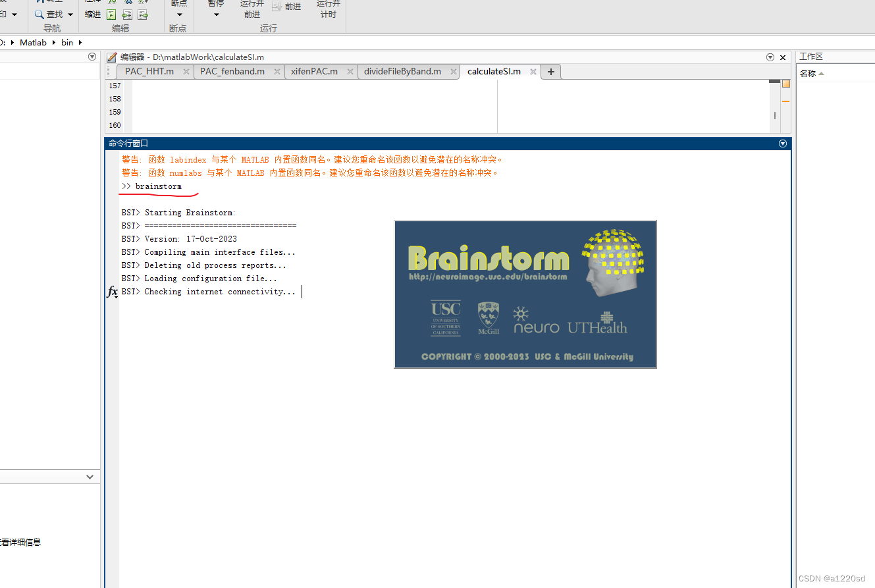The width and height of the screenshot is (875, 588).
Task: Switch to PAC_fenband.m tab
Action: click(x=232, y=71)
